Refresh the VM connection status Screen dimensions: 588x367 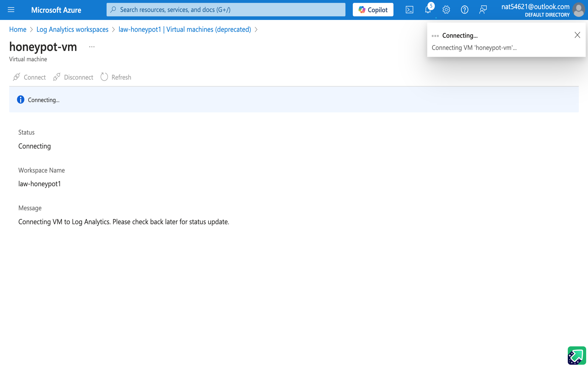tap(116, 77)
